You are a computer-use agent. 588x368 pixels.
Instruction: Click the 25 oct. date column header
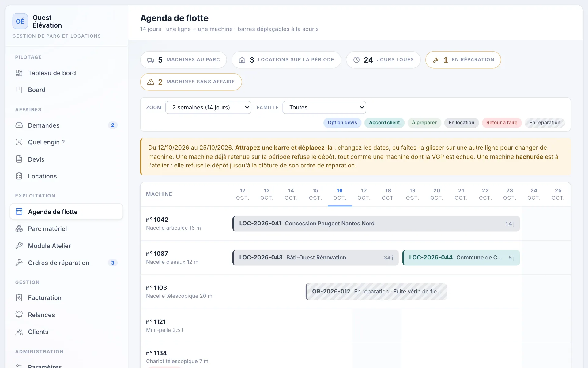click(558, 194)
